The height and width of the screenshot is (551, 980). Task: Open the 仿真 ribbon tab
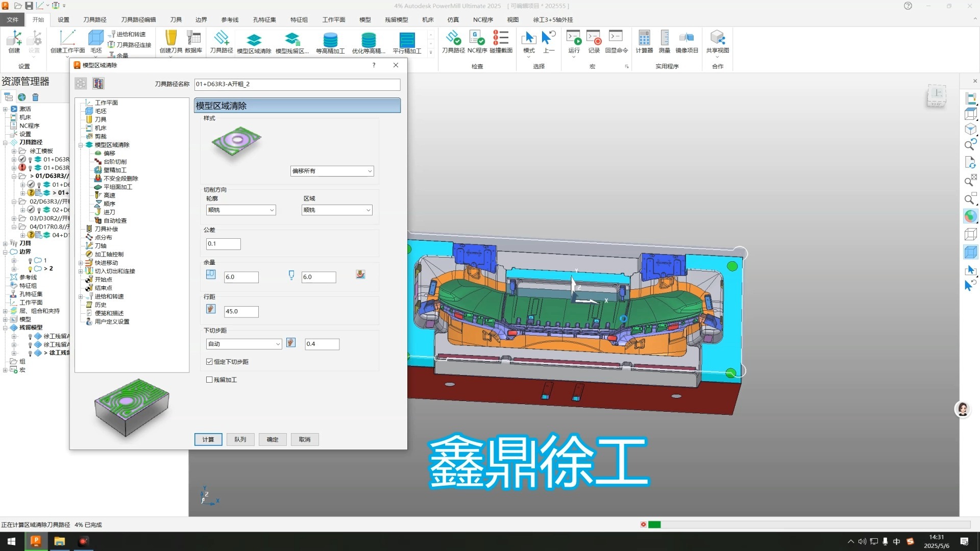pyautogui.click(x=453, y=19)
